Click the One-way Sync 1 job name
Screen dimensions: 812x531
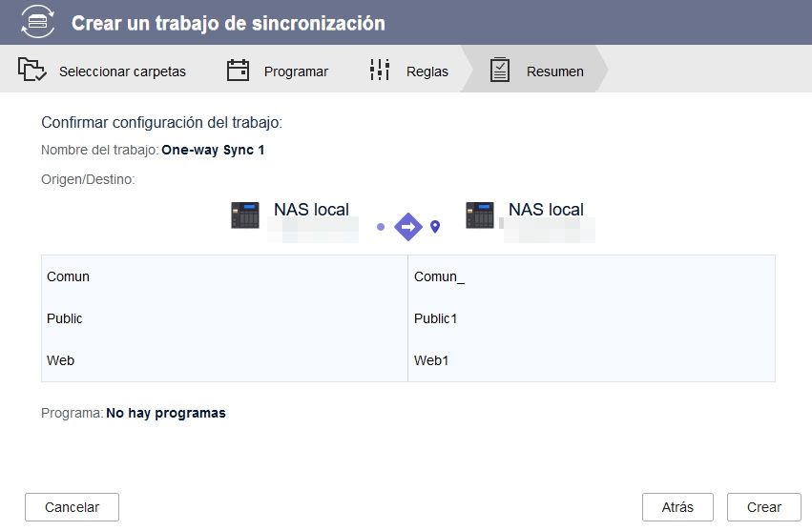[x=213, y=150]
